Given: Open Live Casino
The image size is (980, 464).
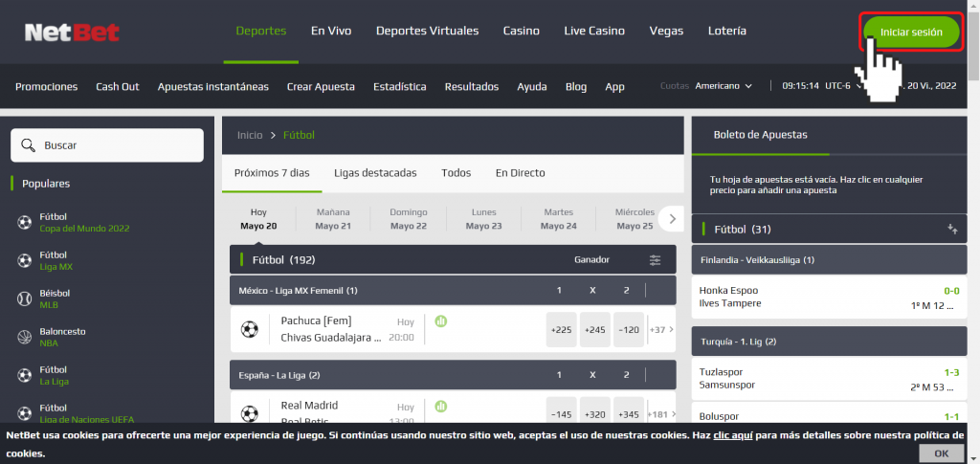Looking at the screenshot, I should coord(594,31).
